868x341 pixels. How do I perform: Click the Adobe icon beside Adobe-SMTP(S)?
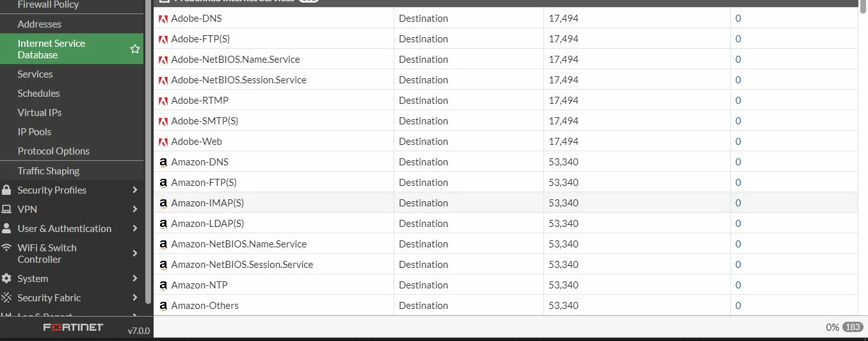click(163, 121)
